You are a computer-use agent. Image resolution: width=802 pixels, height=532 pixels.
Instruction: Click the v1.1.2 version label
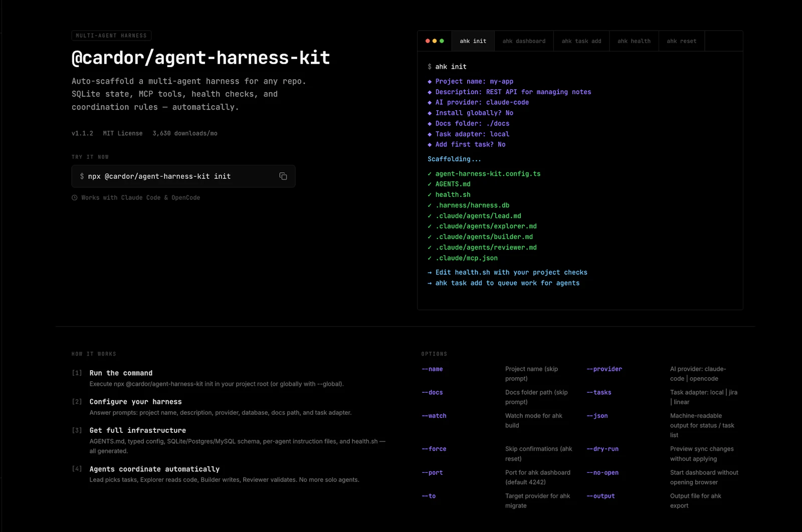tap(82, 133)
